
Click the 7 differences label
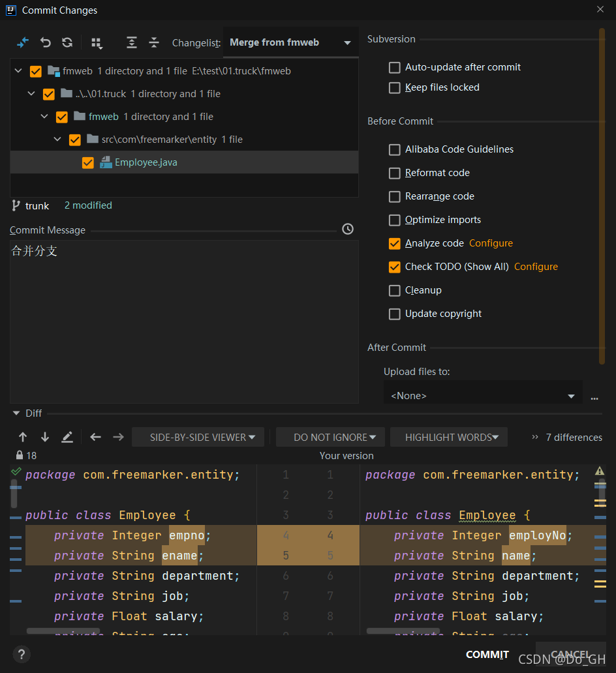pyautogui.click(x=574, y=438)
